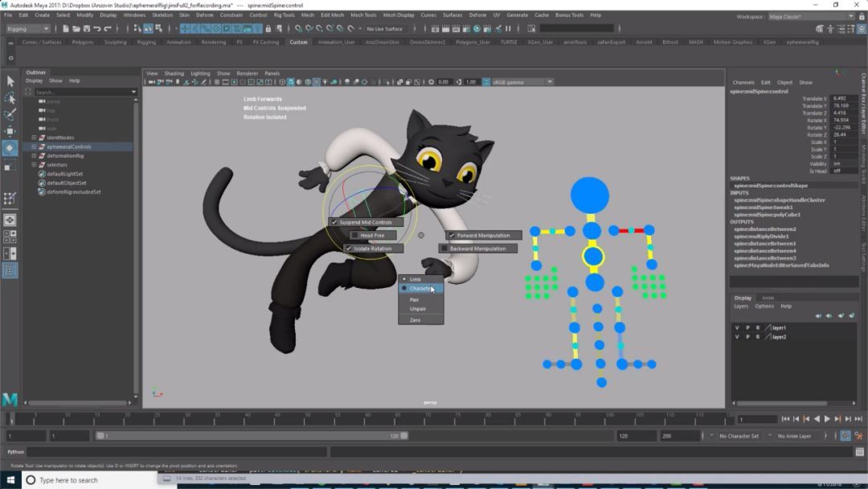Click the Play backwards button
This screenshot has height=489, width=868.
817,419
